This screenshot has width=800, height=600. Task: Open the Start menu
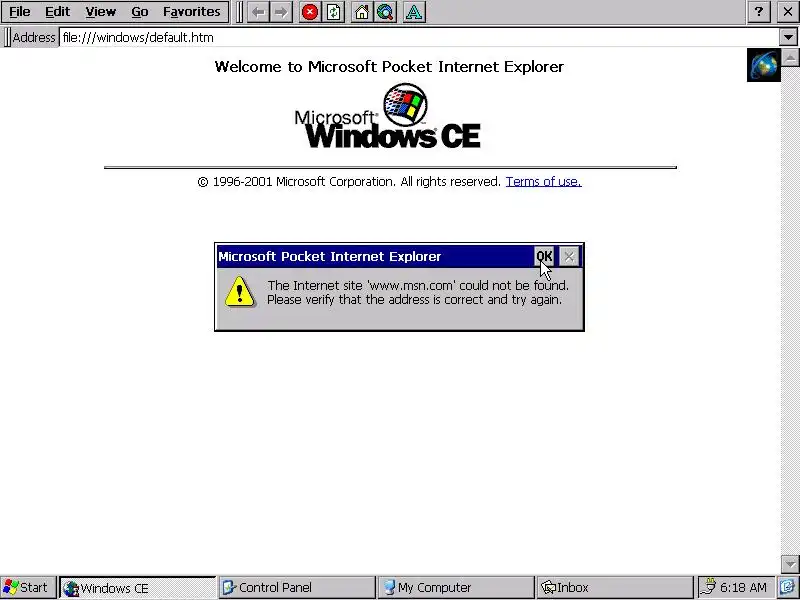tap(28, 588)
